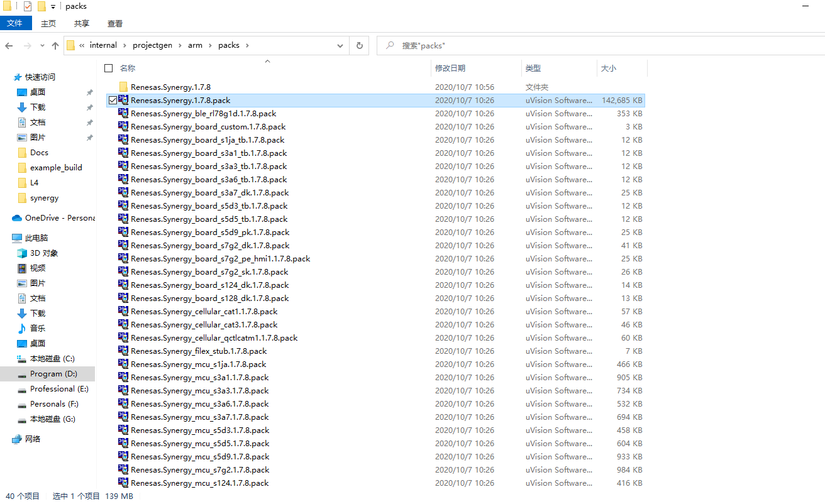Go back with the back arrow
Image resolution: width=825 pixels, height=504 pixels.
point(9,45)
